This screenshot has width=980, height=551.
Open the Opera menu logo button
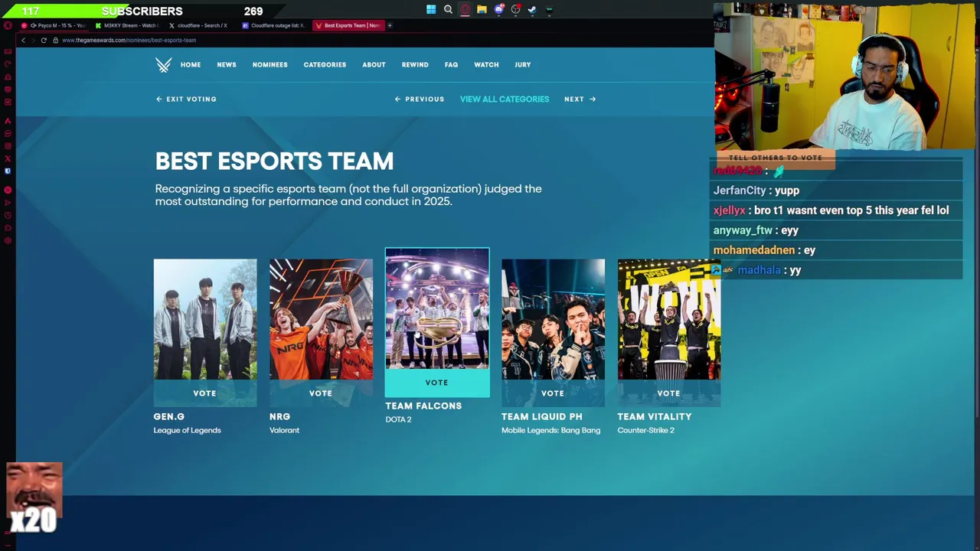coord(8,25)
